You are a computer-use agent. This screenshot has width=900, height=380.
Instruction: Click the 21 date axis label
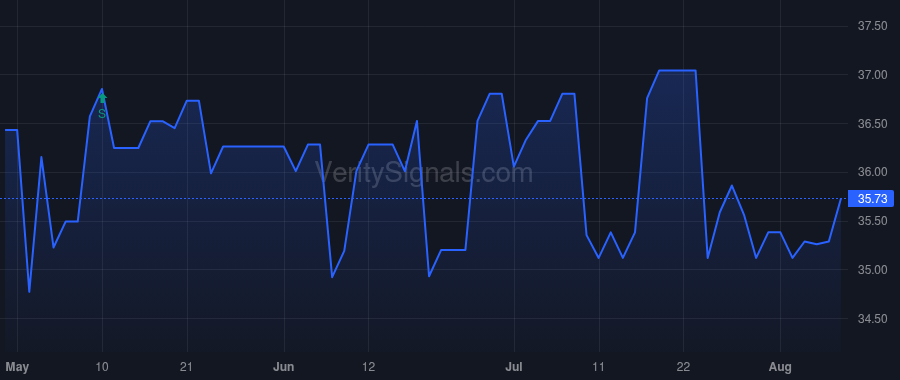[x=187, y=367]
